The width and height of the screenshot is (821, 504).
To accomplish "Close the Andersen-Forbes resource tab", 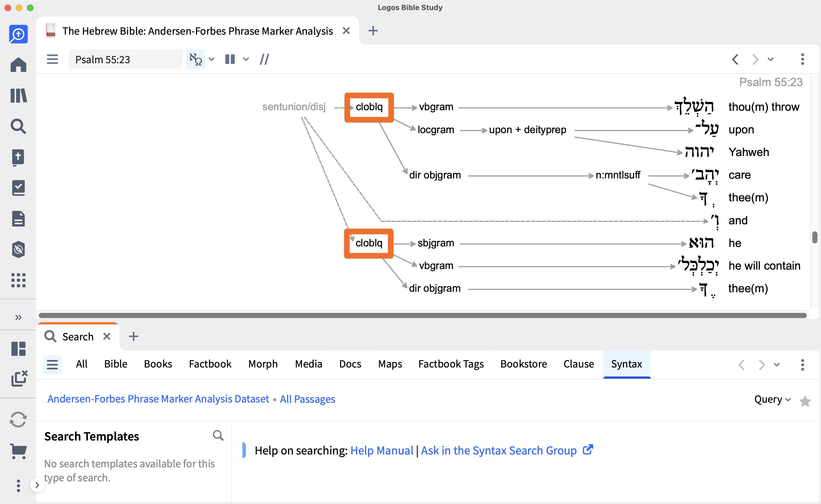I will 346,31.
